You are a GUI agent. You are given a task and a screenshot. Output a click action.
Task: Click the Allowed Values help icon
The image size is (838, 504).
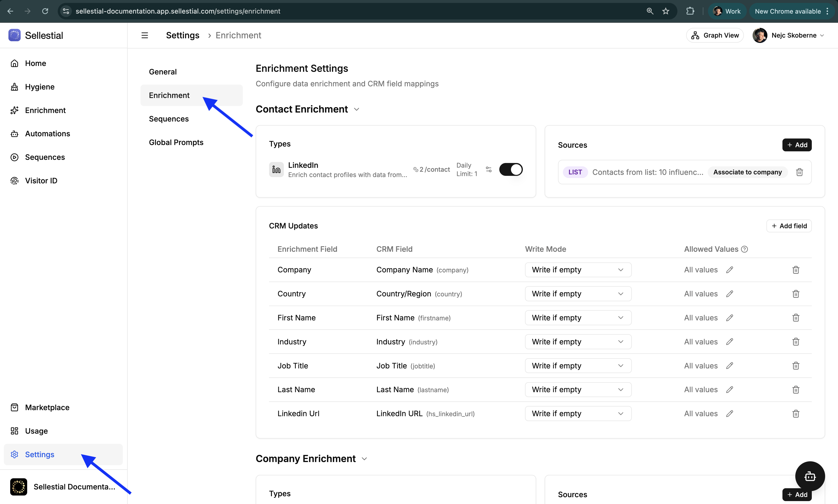pos(744,249)
